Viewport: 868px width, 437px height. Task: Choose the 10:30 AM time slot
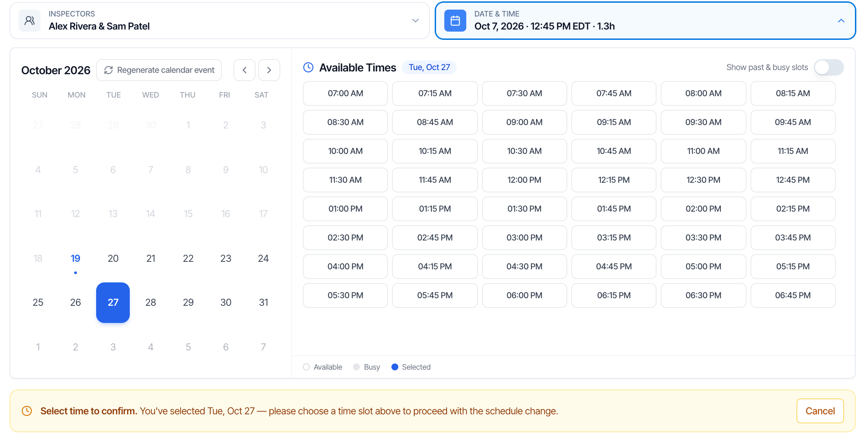coord(524,151)
